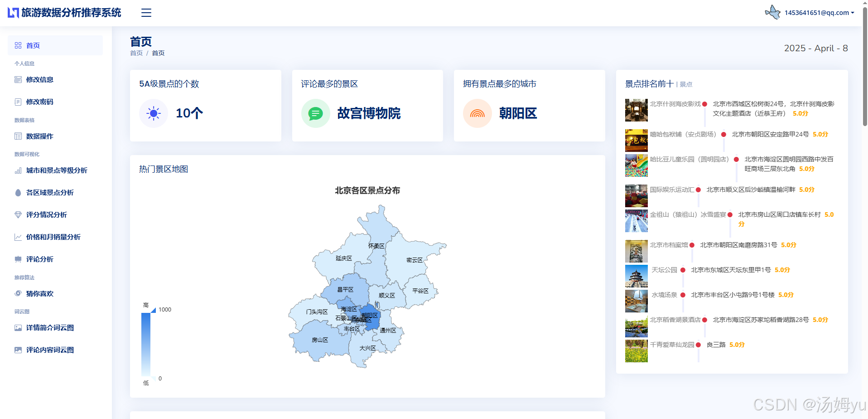
Task: Click 首页 in the breadcrumb trail
Action: click(136, 53)
